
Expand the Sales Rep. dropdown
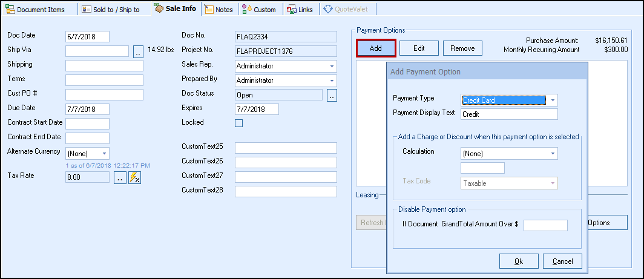[332, 66]
